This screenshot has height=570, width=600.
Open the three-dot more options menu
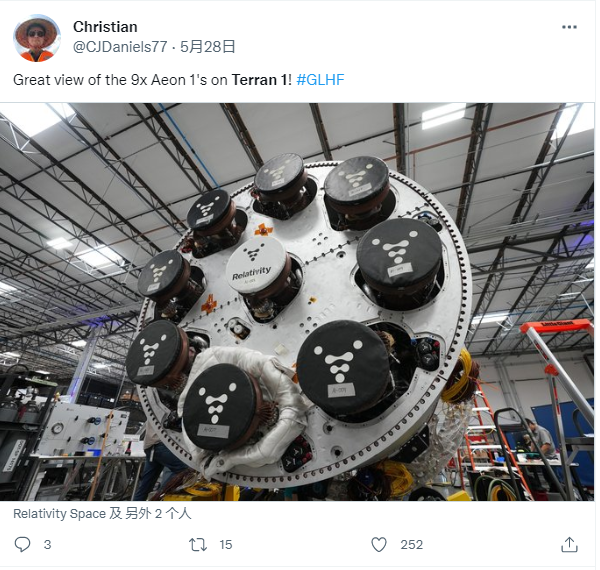tap(569, 27)
